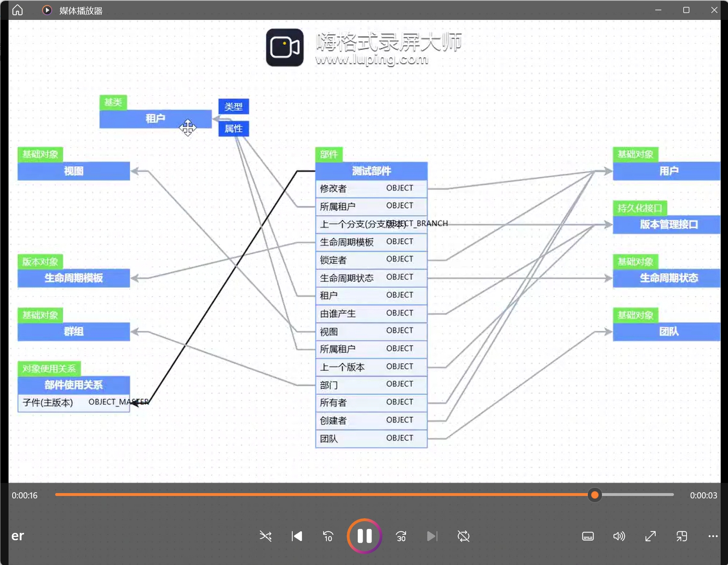Viewport: 728px width, 565px height.
Task: Switch to mini player view
Action: [x=682, y=536]
